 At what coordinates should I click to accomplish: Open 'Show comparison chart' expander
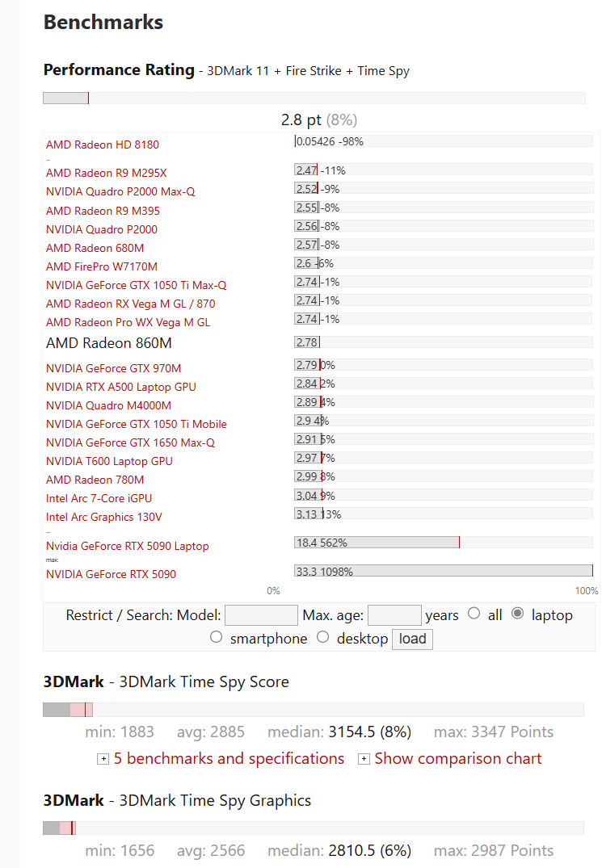(458, 758)
